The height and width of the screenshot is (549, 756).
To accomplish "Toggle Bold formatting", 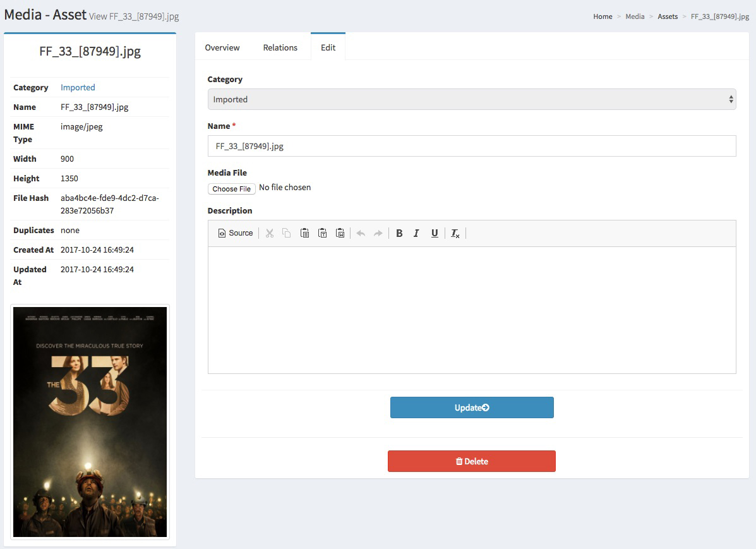I will 399,233.
